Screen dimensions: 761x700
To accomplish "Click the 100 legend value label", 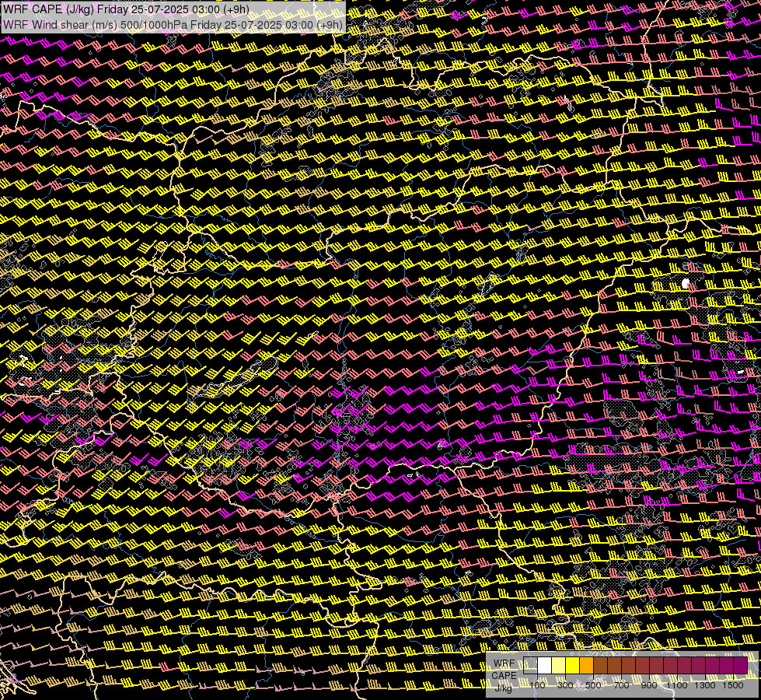I will click(x=537, y=685).
